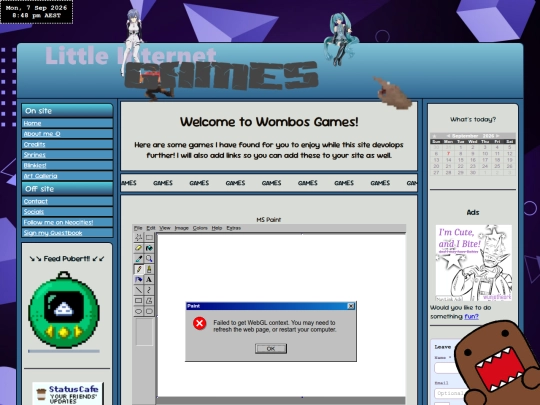Open the Credits page link
The height and width of the screenshot is (405, 540).
pos(34,144)
